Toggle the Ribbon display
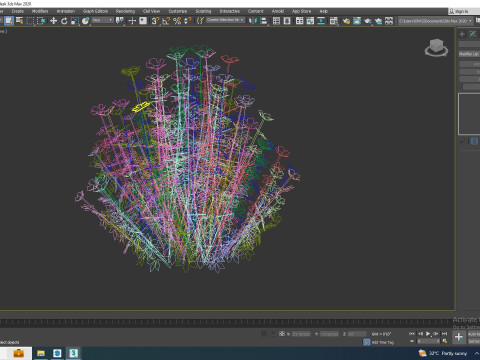The width and height of the screenshot is (480, 360). coord(299,21)
